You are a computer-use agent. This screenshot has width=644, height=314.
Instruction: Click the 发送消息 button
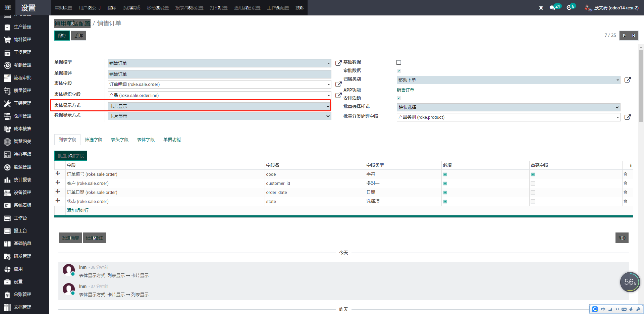(x=70, y=238)
